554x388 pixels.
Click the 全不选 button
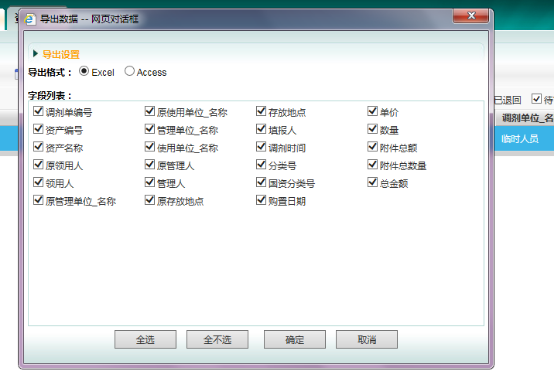pyautogui.click(x=217, y=340)
